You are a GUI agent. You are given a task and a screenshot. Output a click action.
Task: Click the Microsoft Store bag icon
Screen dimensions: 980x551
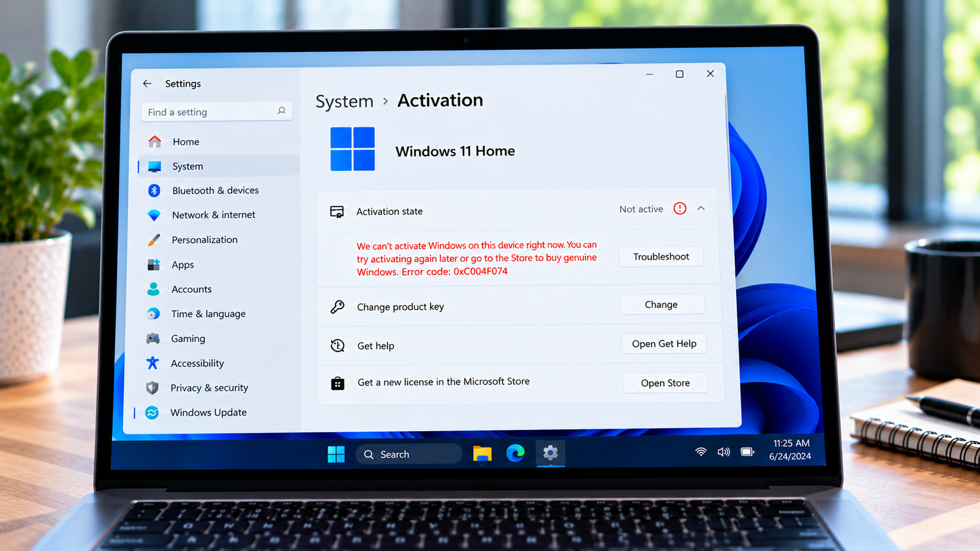337,383
